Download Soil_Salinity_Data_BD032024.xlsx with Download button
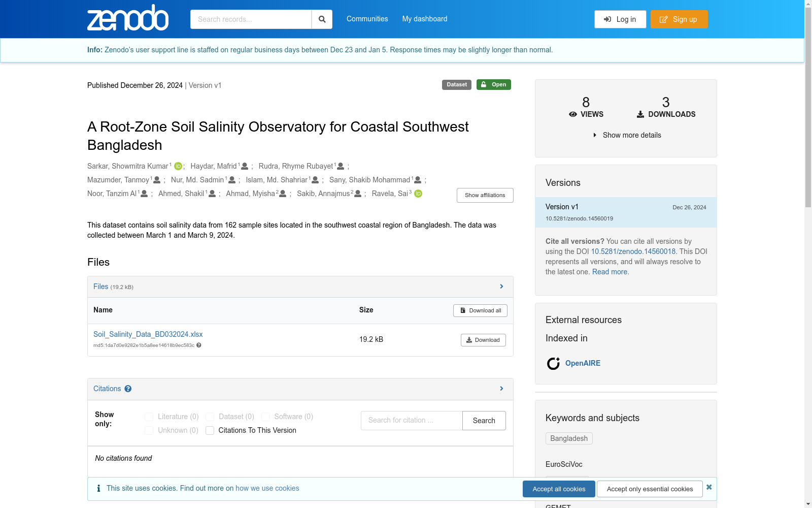 483,340
